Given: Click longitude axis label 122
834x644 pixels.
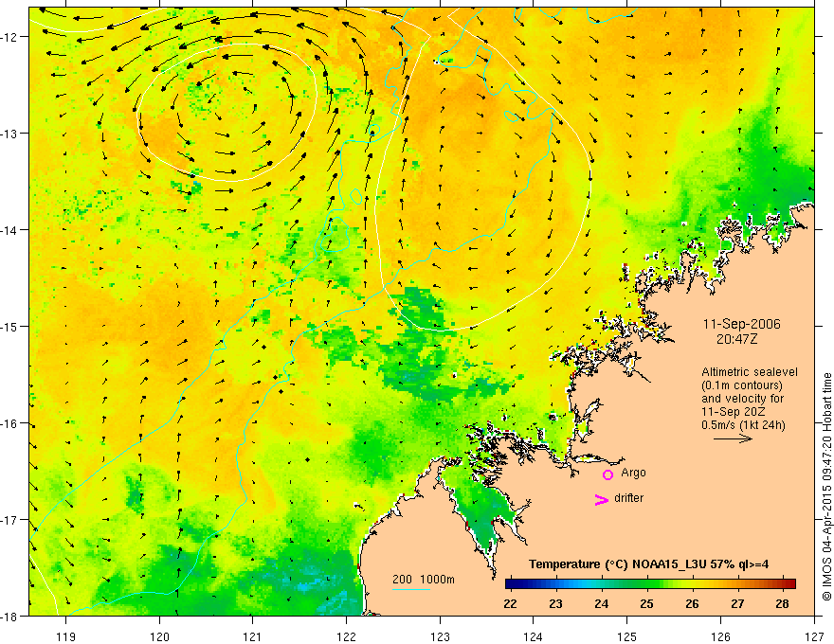Looking at the screenshot, I should coord(346,636).
